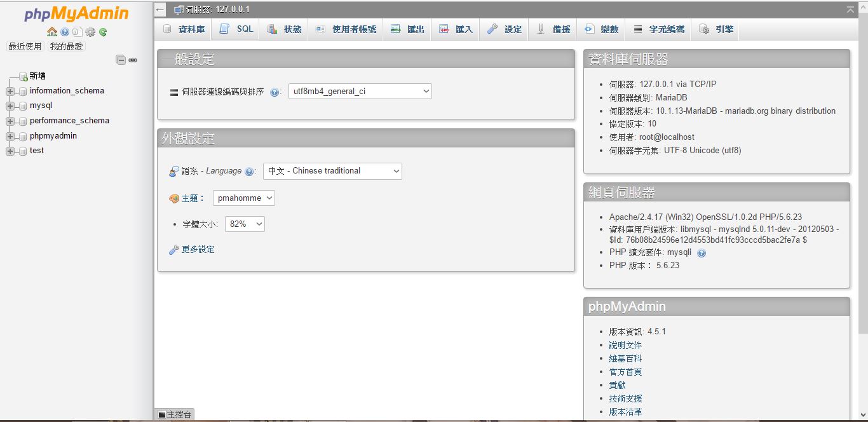
Task: Open the 使用者帳號 tab
Action: tap(346, 29)
